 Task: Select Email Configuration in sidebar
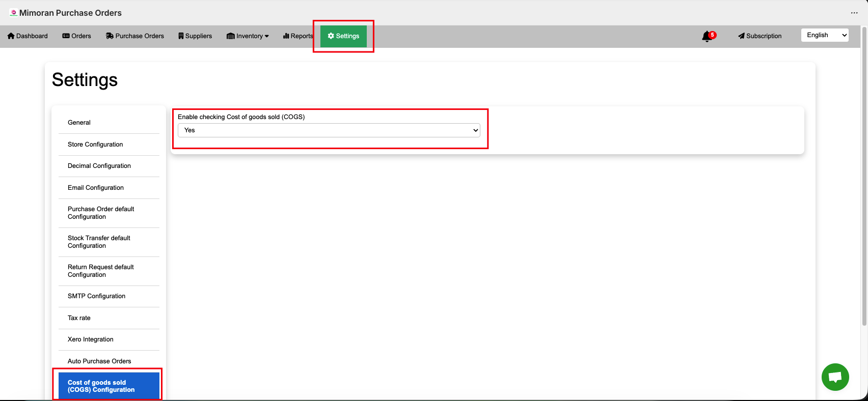[x=96, y=188]
